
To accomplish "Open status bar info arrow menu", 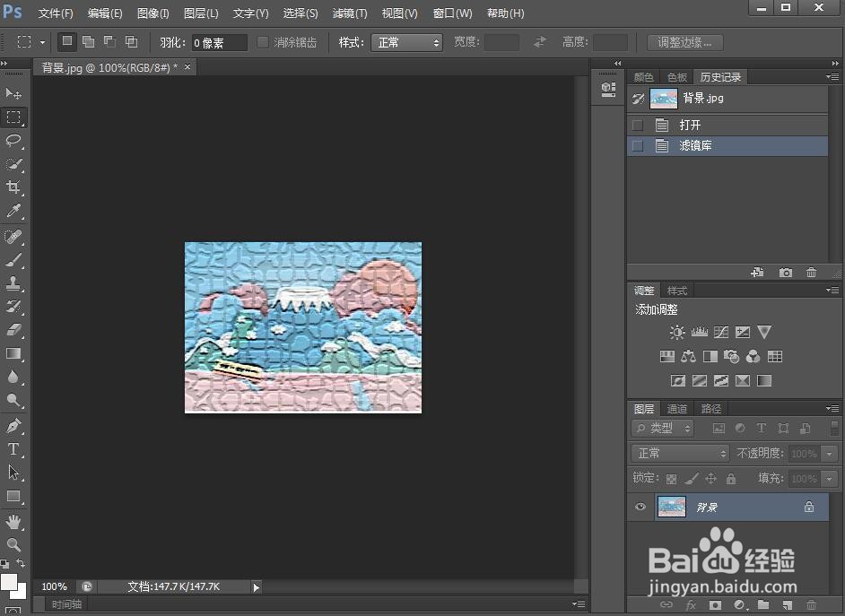I will (256, 587).
